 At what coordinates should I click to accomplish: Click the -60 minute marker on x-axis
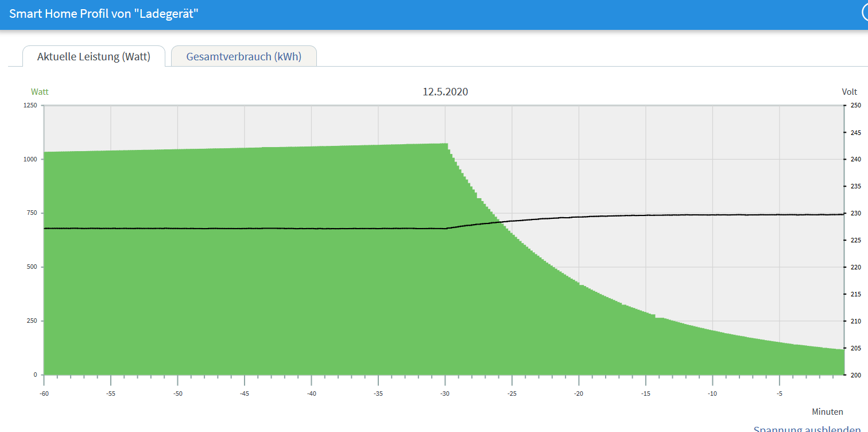tap(44, 394)
